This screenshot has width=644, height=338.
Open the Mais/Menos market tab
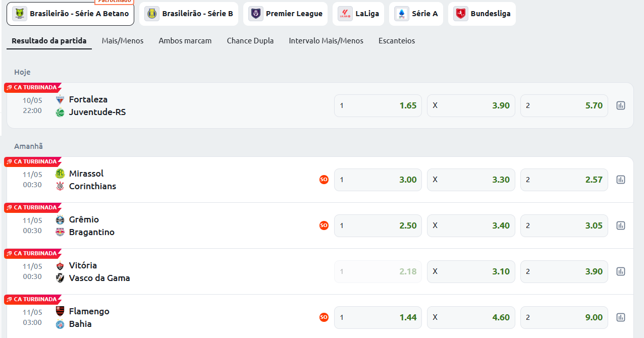123,41
